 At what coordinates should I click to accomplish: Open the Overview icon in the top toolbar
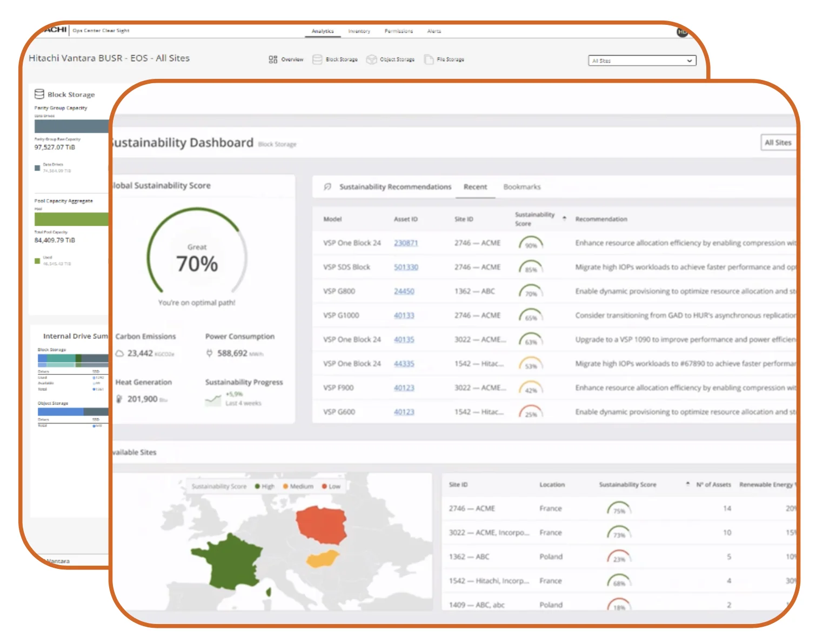(x=273, y=59)
